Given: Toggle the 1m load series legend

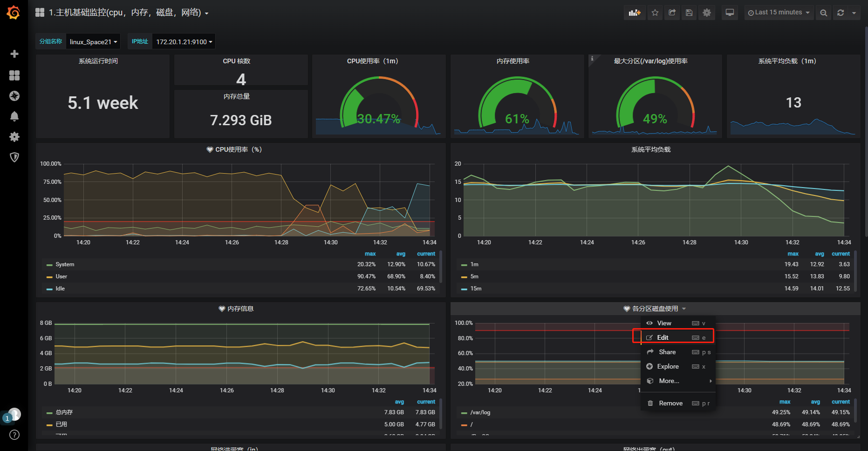Looking at the screenshot, I should click(474, 264).
